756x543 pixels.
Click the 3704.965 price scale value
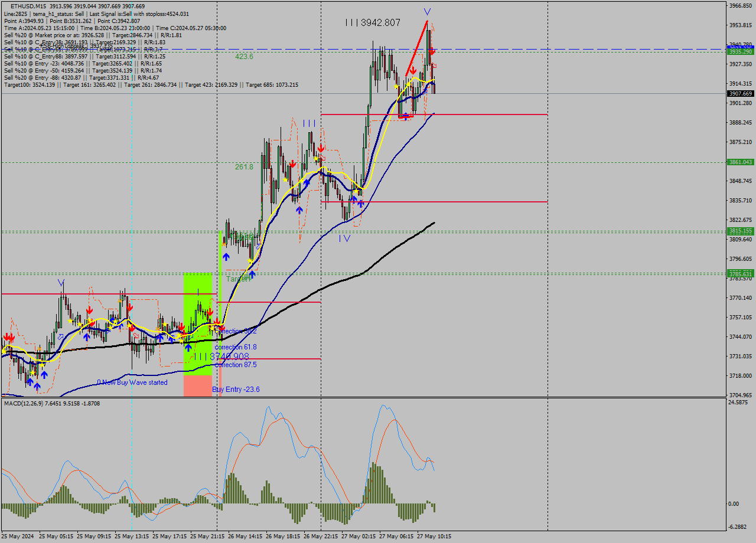coord(740,395)
